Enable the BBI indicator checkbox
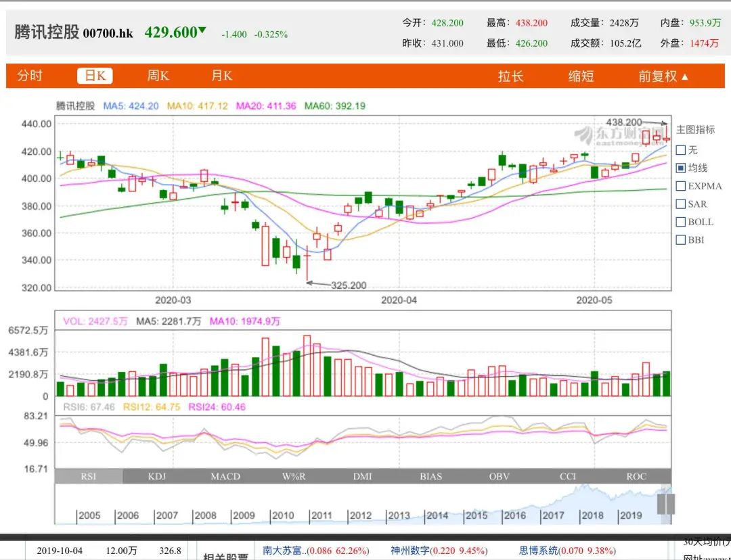 [x=681, y=240]
